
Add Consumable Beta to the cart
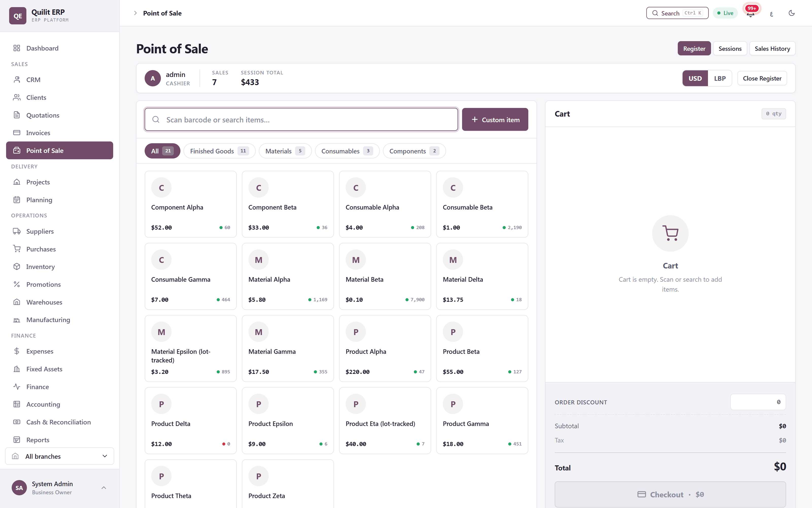click(x=482, y=204)
